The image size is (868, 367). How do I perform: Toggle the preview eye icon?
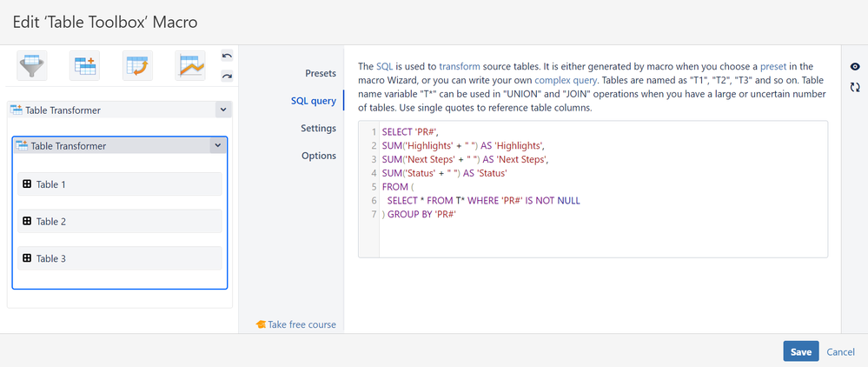(x=855, y=67)
